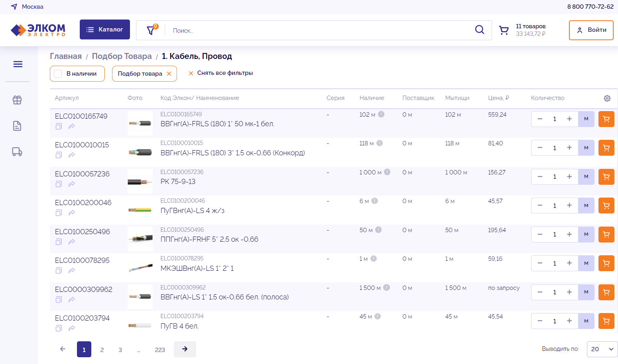Sort by 'Наличие' column header
This screenshot has width=618, height=364.
tap(372, 98)
